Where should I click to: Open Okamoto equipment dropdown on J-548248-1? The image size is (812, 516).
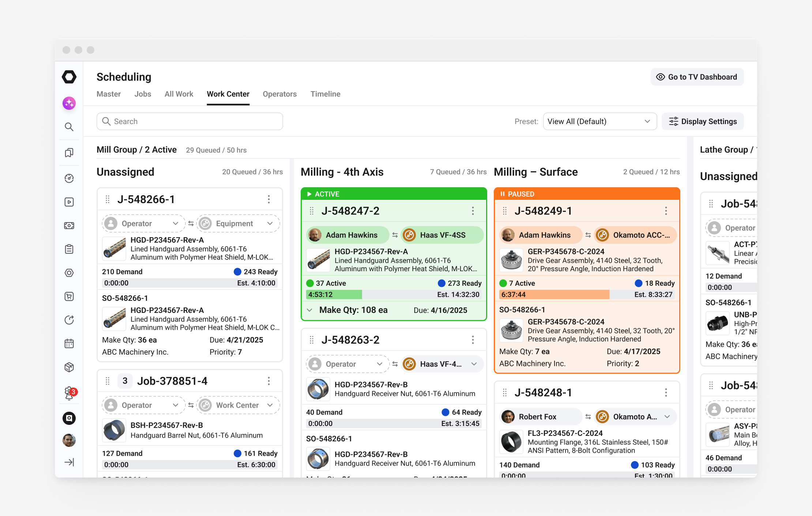635,417
